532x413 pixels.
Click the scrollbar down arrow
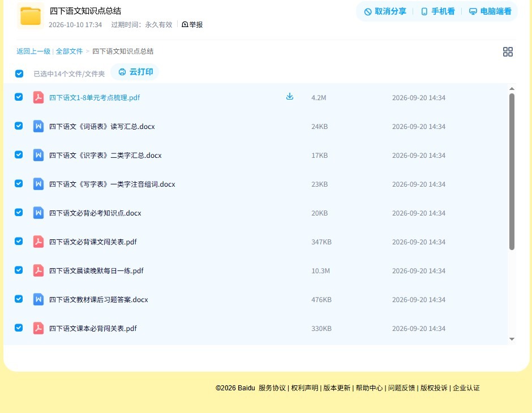coord(512,339)
